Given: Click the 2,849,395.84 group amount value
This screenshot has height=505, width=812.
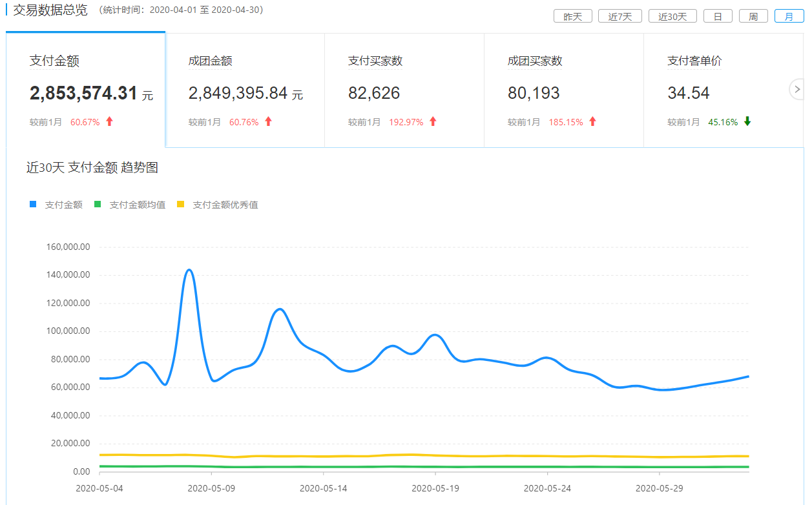Looking at the screenshot, I should pyautogui.click(x=238, y=93).
